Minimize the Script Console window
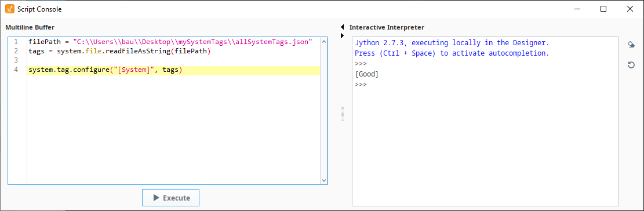Image resolution: width=644 pixels, height=211 pixels. click(577, 9)
